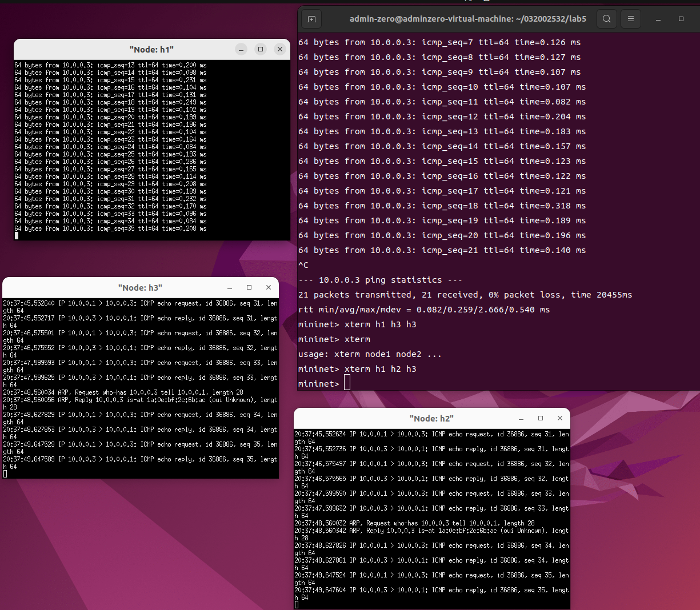The image size is (700, 610).
Task: Minimize the main mininet terminal window
Action: [x=658, y=19]
